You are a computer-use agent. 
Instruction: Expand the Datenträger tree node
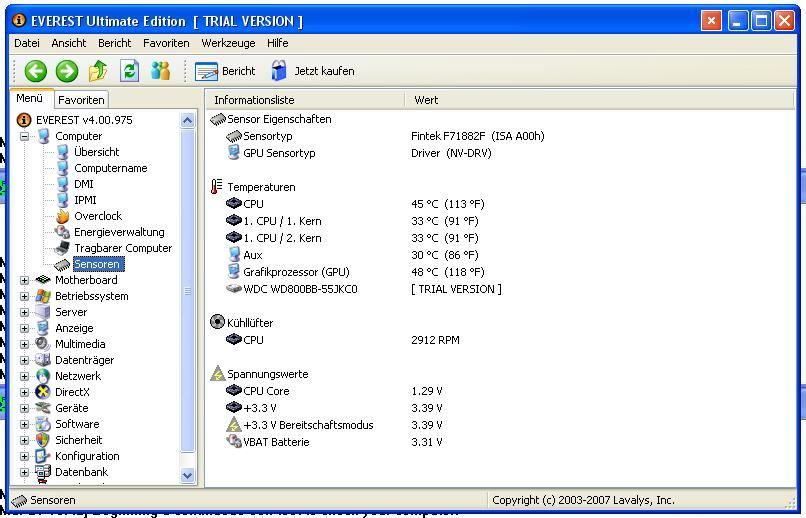point(24,360)
